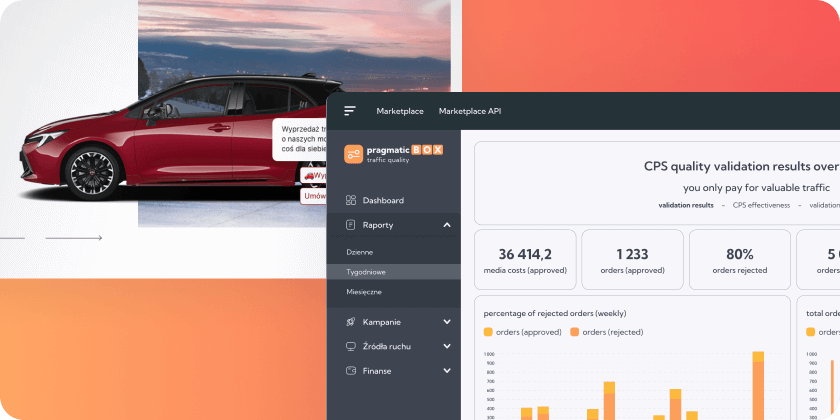The width and height of the screenshot is (840, 420).
Task: Click the right arrow under the car image
Action: point(73,238)
